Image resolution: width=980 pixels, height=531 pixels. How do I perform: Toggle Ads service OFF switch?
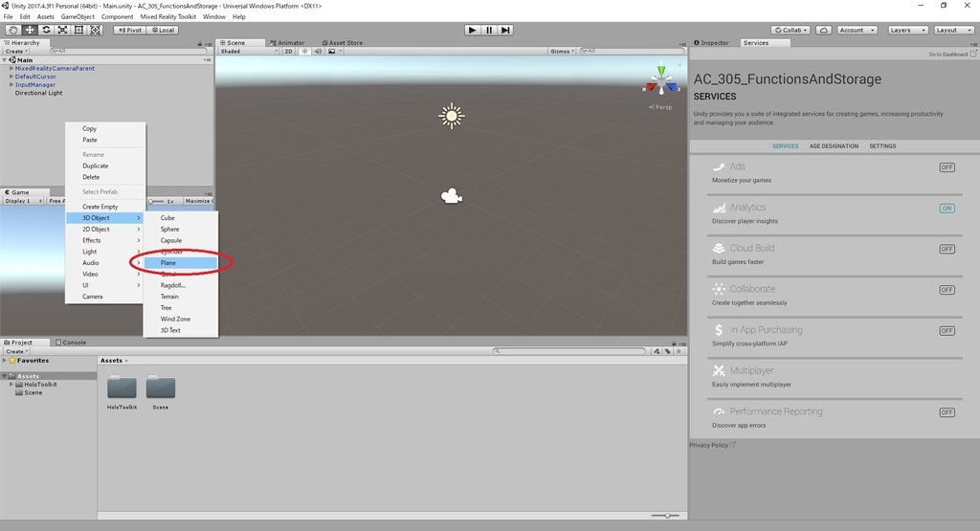(x=947, y=167)
